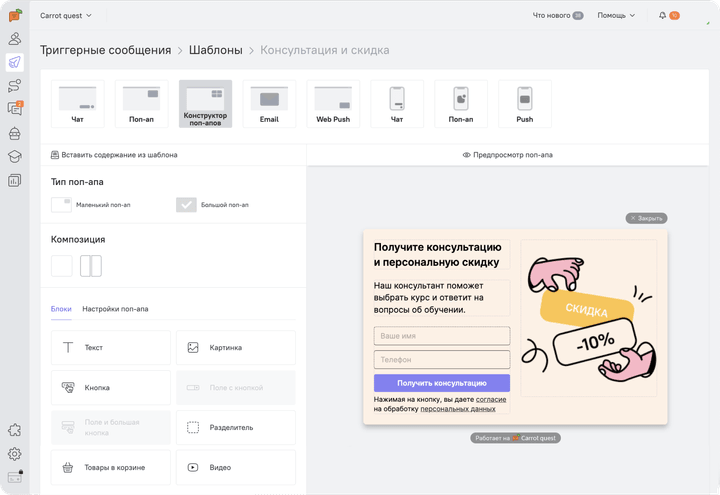
Task: Open integrations puzzle piece icon
Action: pyautogui.click(x=15, y=430)
